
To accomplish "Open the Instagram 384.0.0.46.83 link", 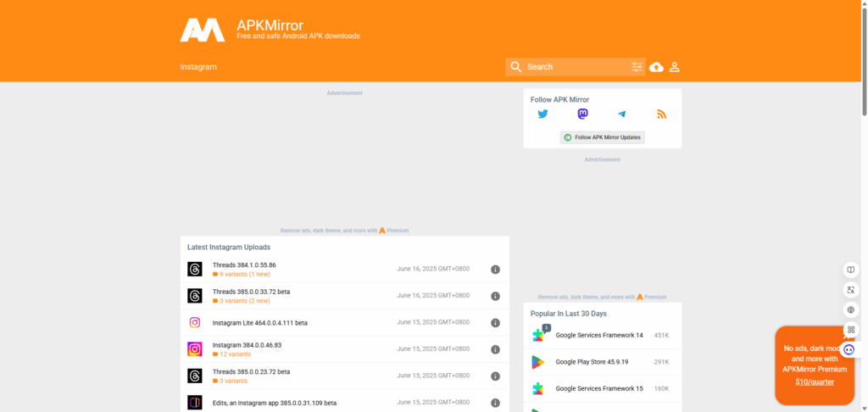I will click(247, 345).
